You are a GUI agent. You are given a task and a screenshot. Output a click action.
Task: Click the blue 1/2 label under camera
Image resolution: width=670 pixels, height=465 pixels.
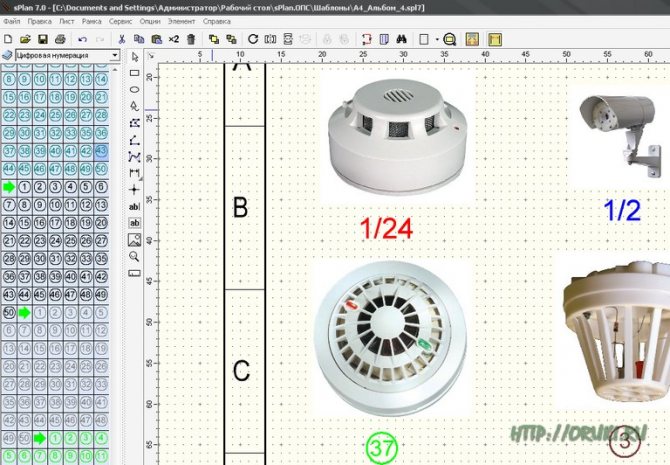point(622,210)
